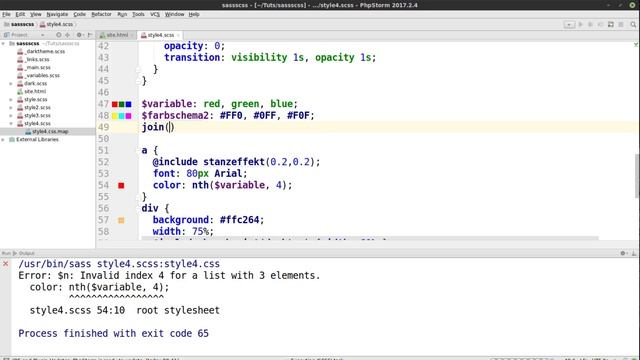
Task: Click the '/usr/bin/sass style4.scss:style4.css' command line
Action: (x=119, y=264)
